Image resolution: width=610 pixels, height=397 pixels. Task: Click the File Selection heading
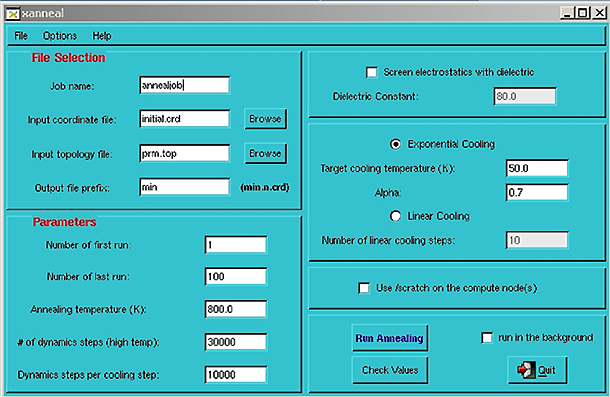(68, 58)
